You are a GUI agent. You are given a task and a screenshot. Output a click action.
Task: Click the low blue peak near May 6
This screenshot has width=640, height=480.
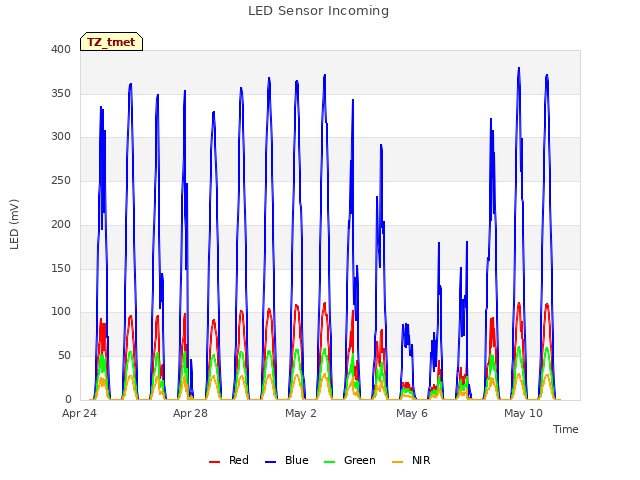point(405,325)
